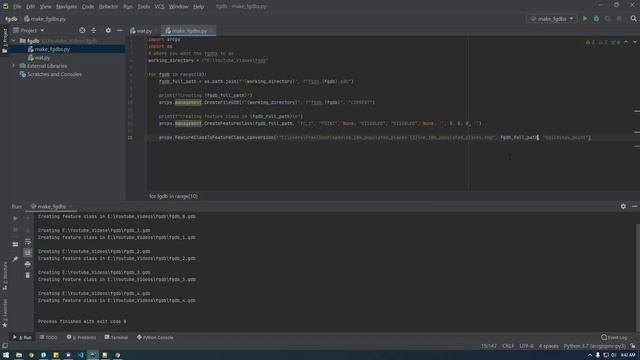Run make_fgdbs with the green play icon
The image size is (640, 360).
[584, 19]
